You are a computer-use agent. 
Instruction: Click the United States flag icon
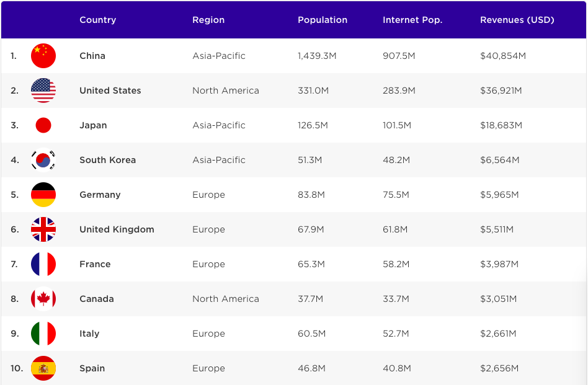[x=43, y=91]
